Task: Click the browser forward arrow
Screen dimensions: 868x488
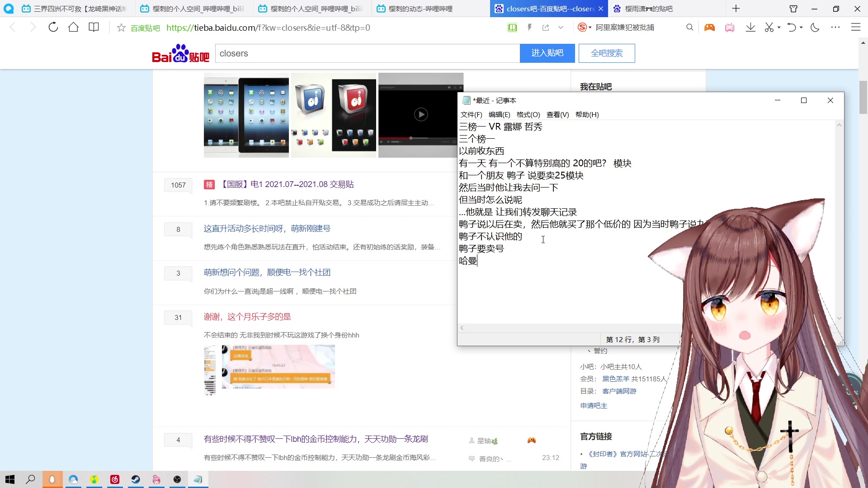Action: tap(33, 28)
